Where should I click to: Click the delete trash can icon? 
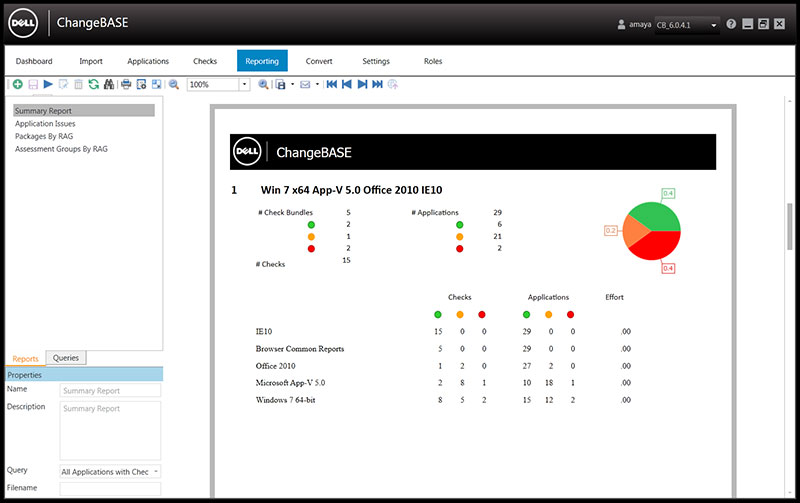click(78, 84)
